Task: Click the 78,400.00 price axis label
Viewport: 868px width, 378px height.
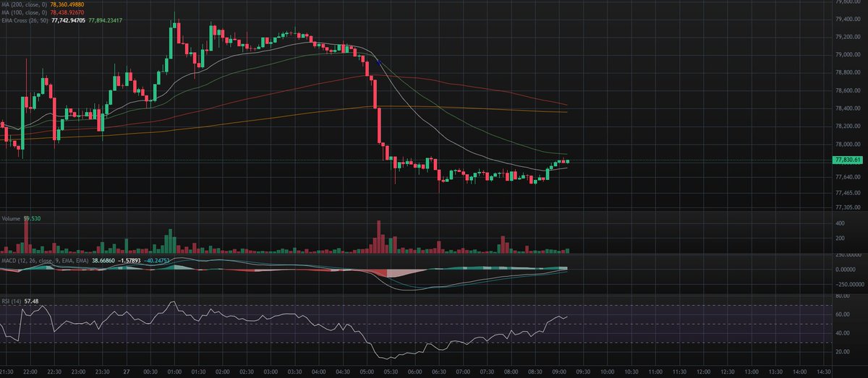Action: click(x=846, y=108)
